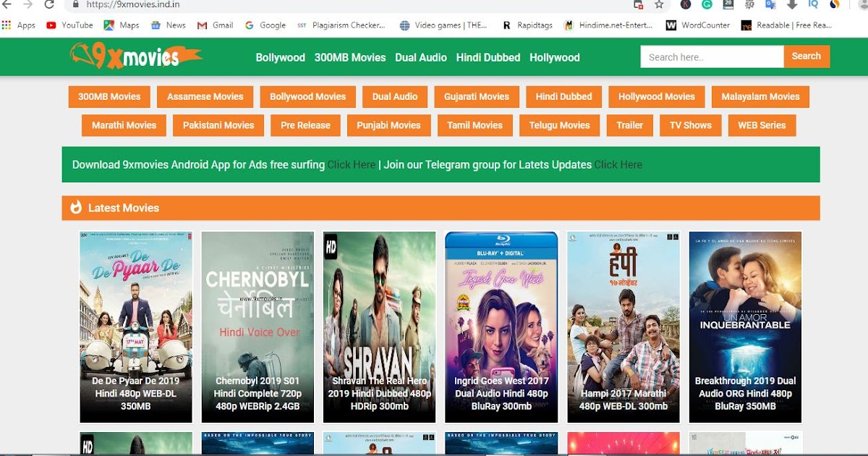Open the WordCounter bookmark

(698, 25)
